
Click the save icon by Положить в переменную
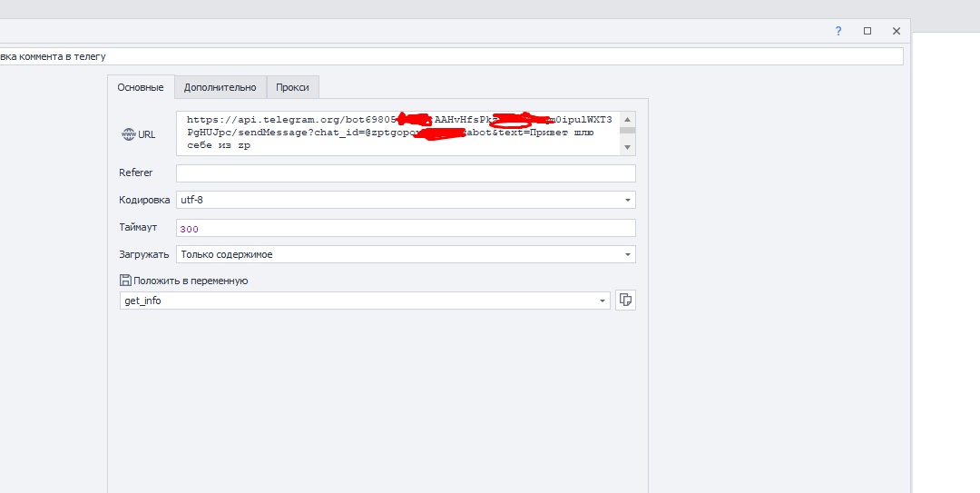point(125,281)
